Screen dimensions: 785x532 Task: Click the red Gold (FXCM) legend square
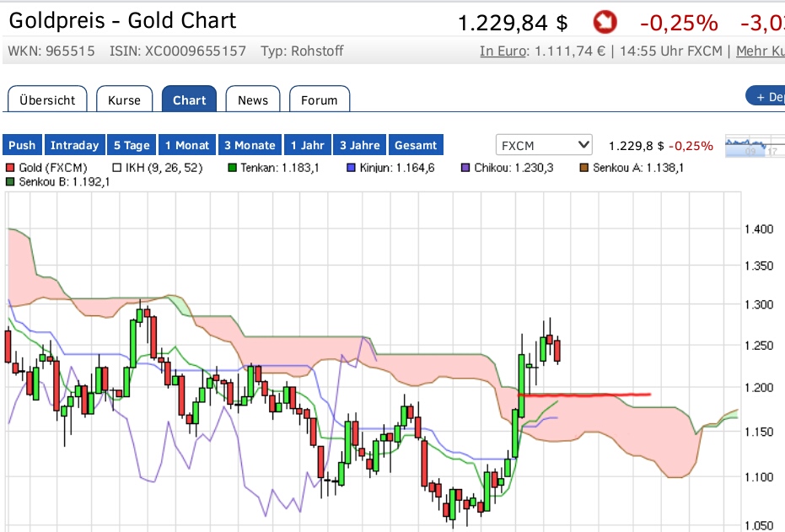click(x=11, y=168)
